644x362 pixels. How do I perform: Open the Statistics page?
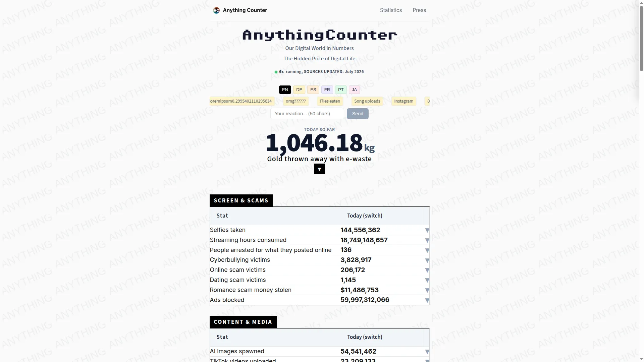pyautogui.click(x=391, y=10)
